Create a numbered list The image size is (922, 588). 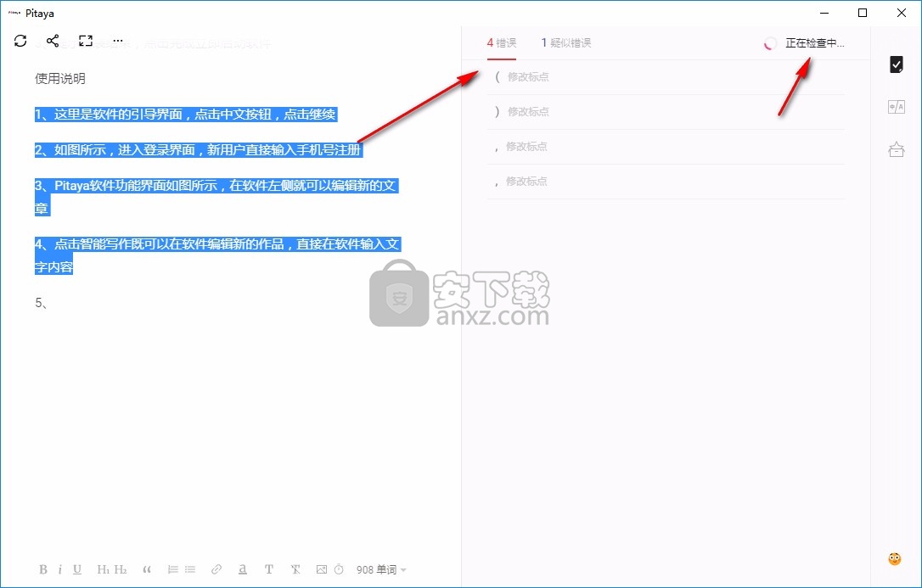[173, 569]
